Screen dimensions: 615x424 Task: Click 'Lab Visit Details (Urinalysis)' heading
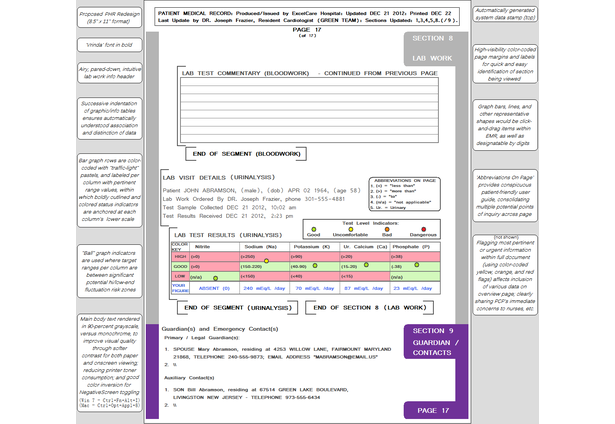tap(219, 177)
